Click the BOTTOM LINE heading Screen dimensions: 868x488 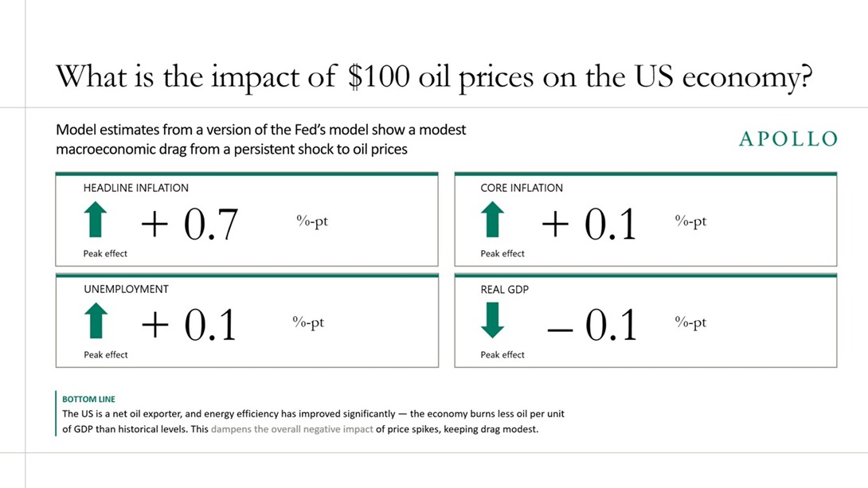tap(88, 399)
